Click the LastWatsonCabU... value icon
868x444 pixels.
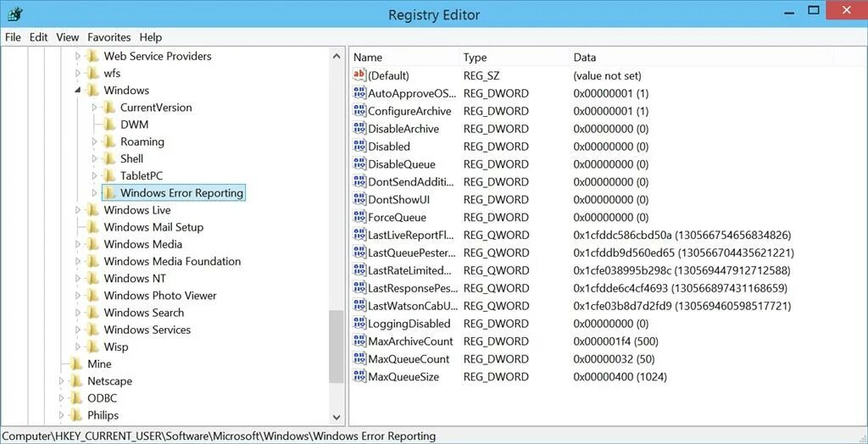coord(359,306)
